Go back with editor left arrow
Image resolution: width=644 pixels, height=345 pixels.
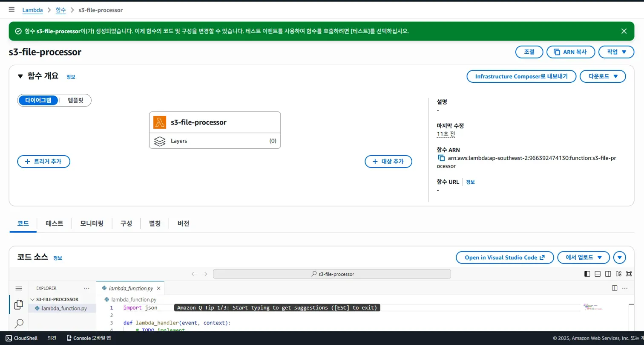[194, 274]
